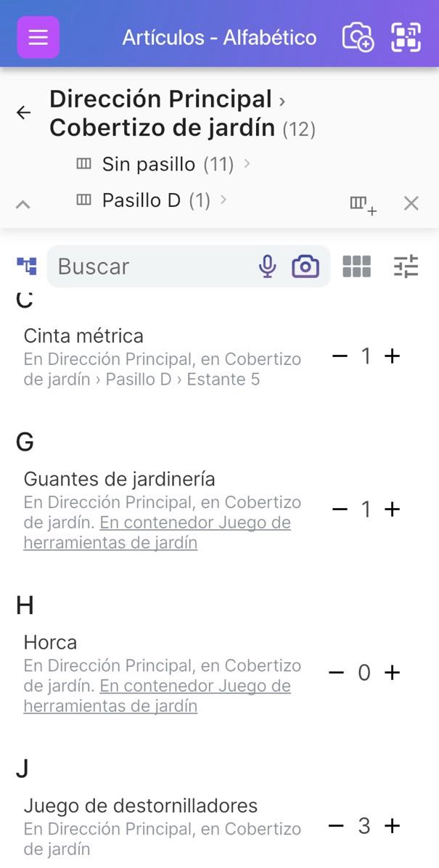Close the location panel with the X
439x868 pixels.
tap(411, 204)
